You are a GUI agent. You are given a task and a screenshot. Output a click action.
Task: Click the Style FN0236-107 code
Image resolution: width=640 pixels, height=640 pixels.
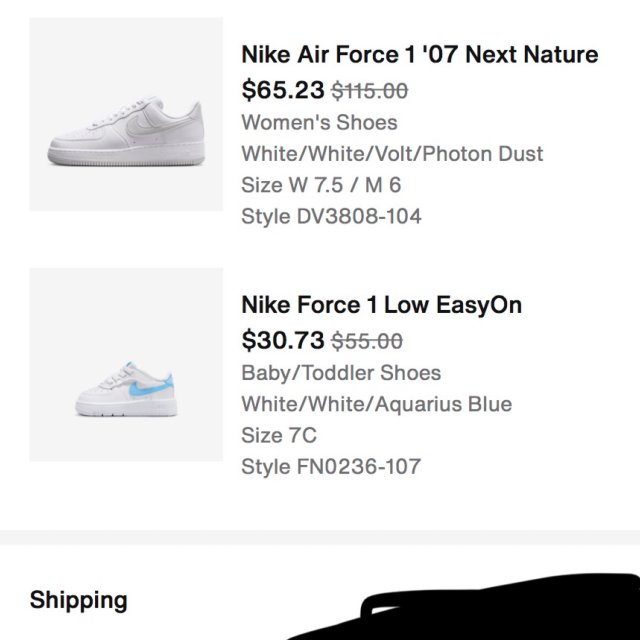click(331, 465)
